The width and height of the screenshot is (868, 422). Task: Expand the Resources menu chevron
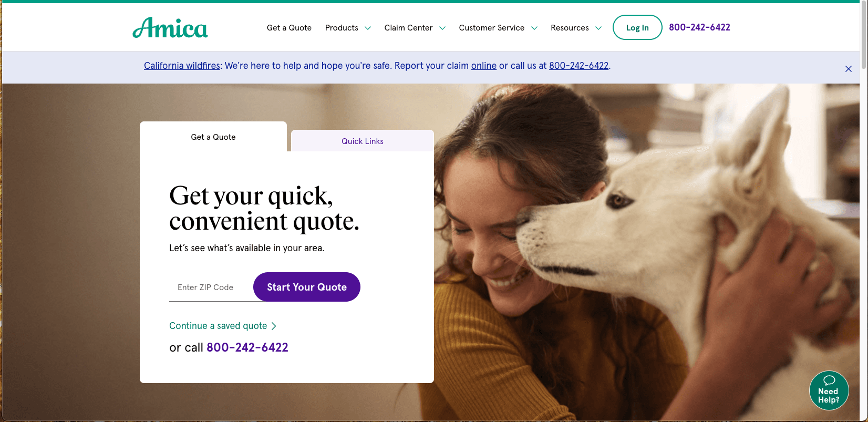click(x=598, y=28)
